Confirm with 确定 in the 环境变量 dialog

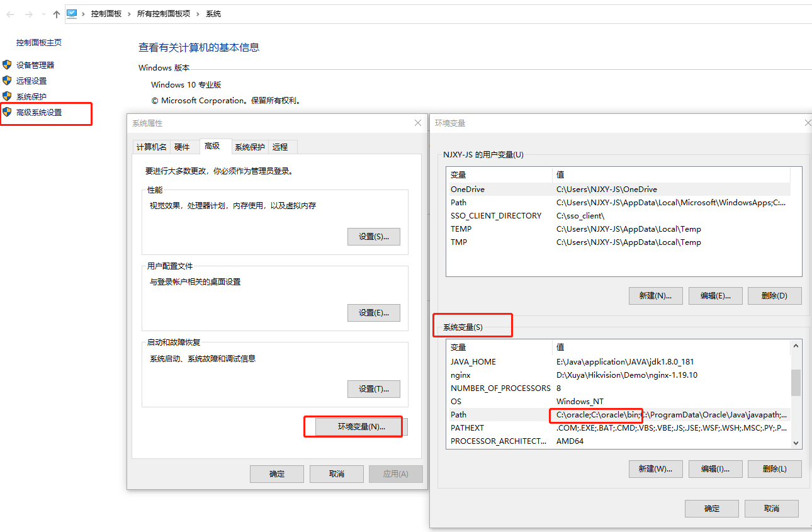tap(711, 508)
